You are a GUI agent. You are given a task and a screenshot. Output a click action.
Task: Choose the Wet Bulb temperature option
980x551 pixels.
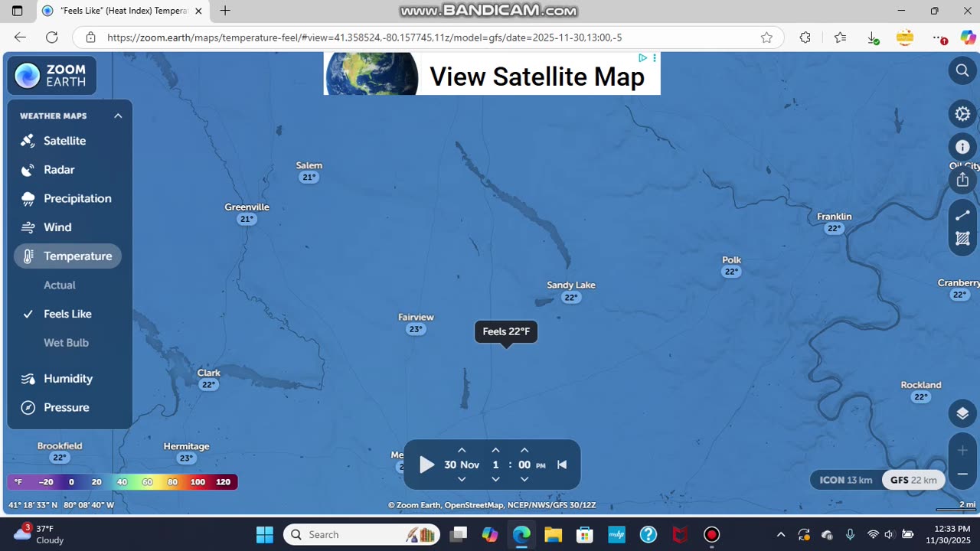66,343
